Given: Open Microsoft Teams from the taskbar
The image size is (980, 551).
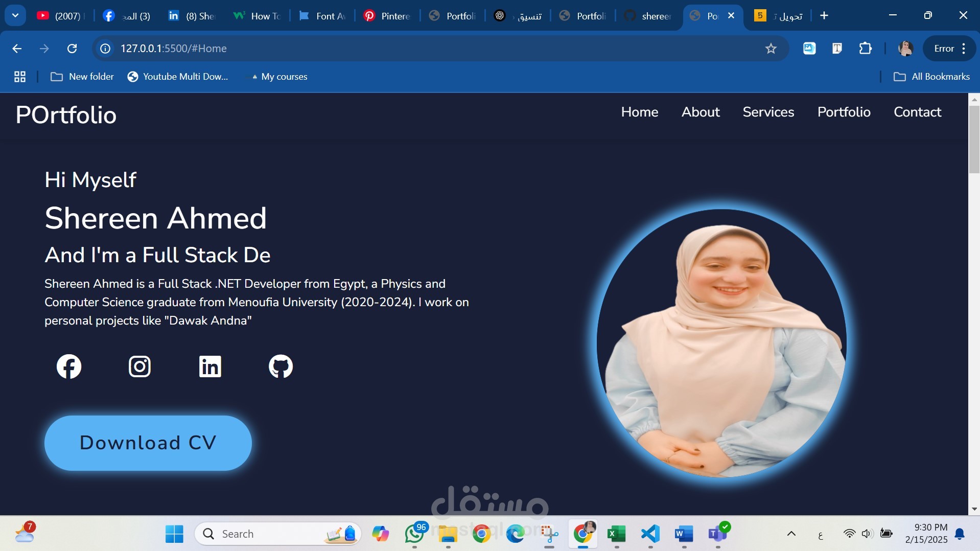Looking at the screenshot, I should click(718, 534).
